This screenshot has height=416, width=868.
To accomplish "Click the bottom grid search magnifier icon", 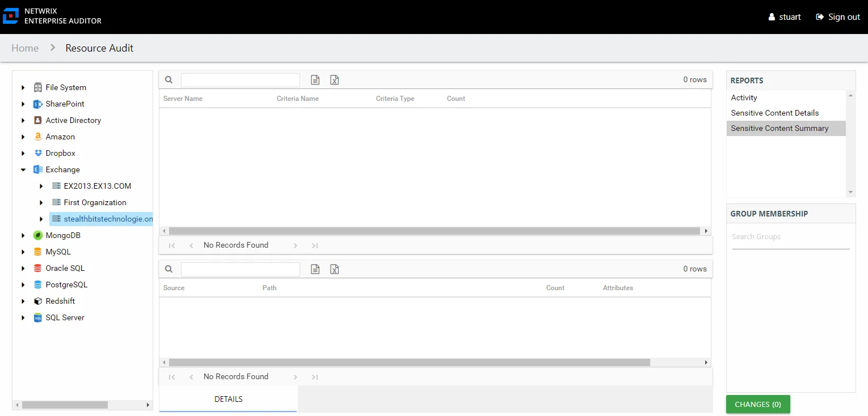I will 168,269.
